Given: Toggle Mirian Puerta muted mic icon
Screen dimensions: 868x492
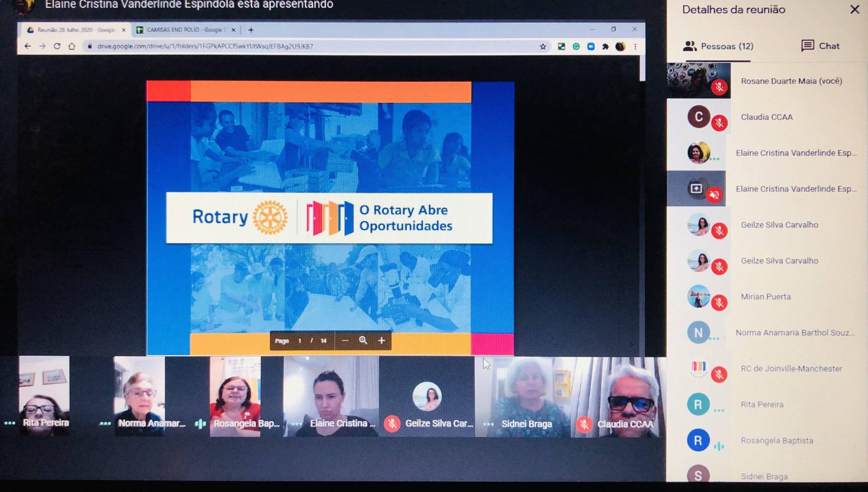Looking at the screenshot, I should 719,302.
